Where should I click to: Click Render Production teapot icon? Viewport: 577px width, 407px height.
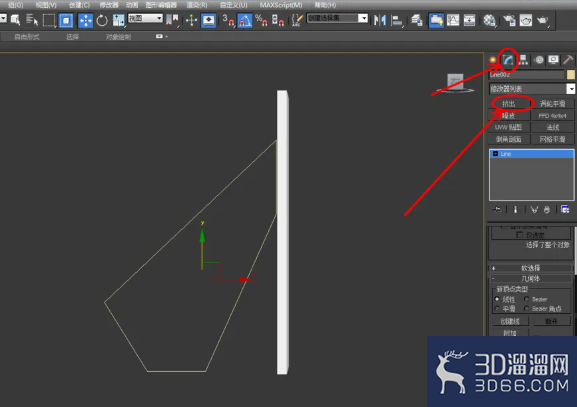click(x=543, y=20)
